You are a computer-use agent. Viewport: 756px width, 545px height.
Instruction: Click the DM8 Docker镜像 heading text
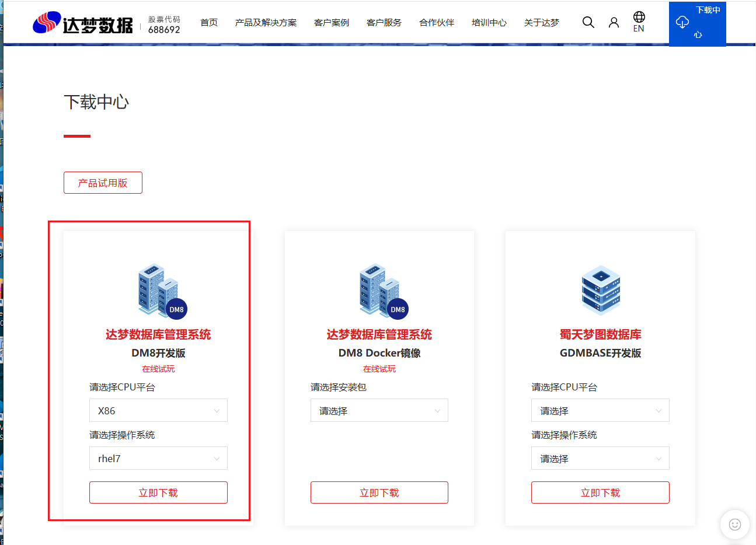(379, 353)
